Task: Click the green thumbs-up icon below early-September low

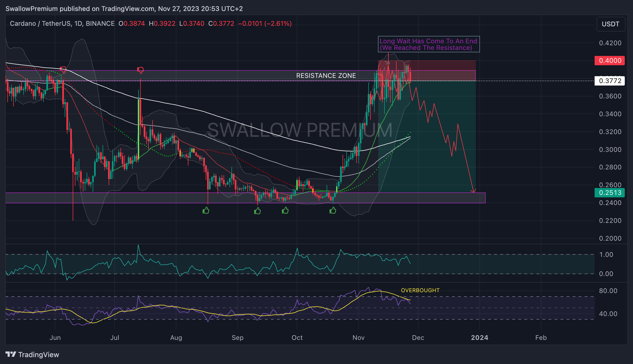Action: pyautogui.click(x=257, y=211)
